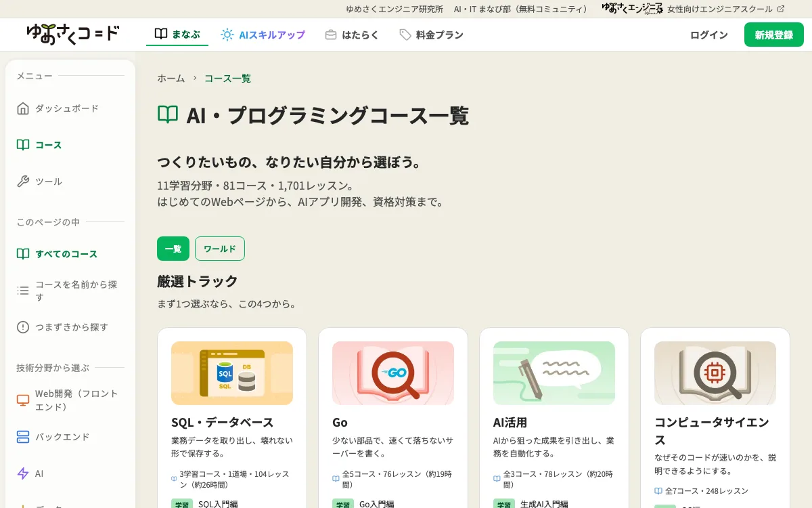Open バックエンド category

coord(62,437)
